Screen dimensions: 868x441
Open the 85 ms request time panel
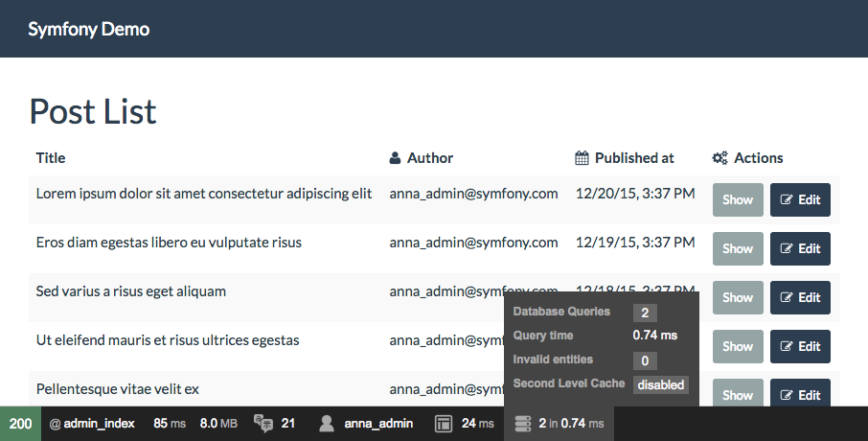click(x=170, y=423)
